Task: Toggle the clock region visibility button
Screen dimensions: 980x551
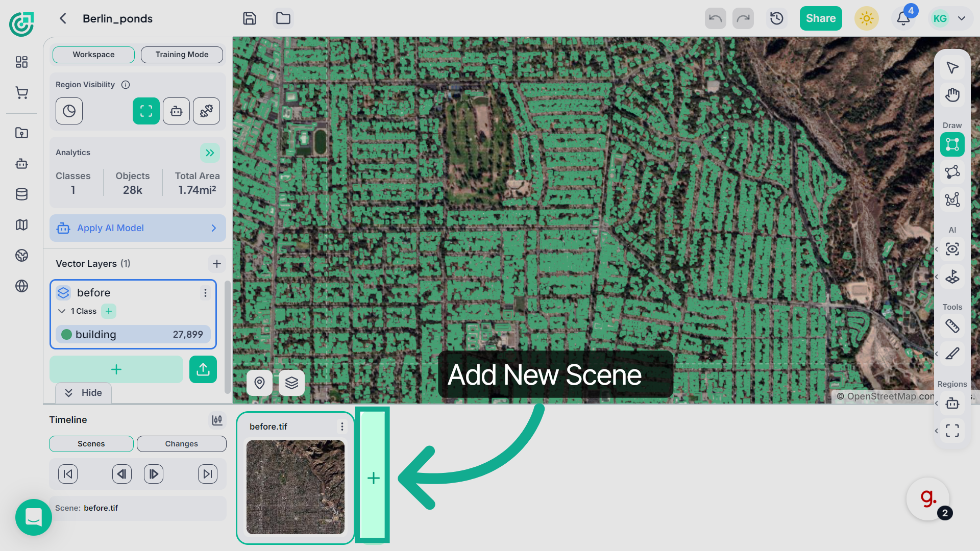Action: pos(69,111)
